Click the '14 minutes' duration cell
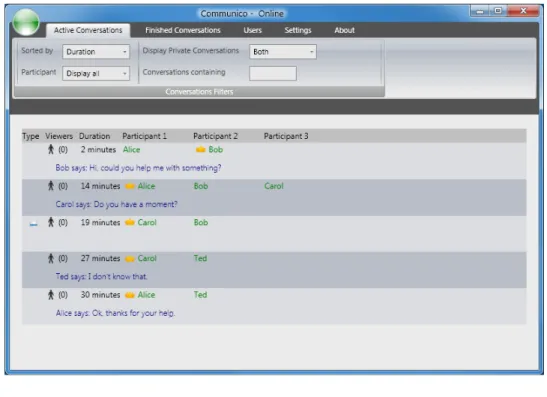This screenshot has width=547, height=397. coord(100,186)
